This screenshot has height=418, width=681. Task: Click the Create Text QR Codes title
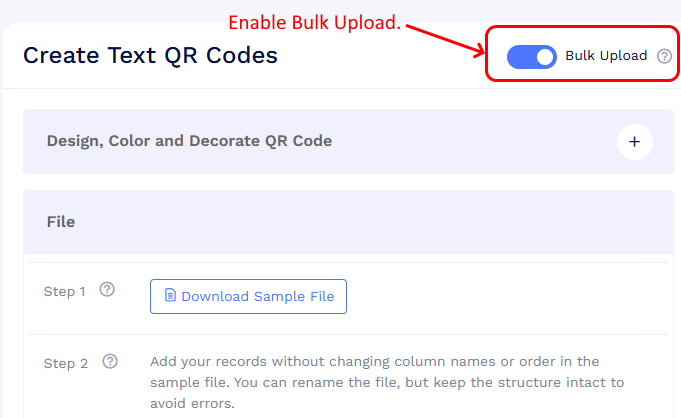(150, 56)
